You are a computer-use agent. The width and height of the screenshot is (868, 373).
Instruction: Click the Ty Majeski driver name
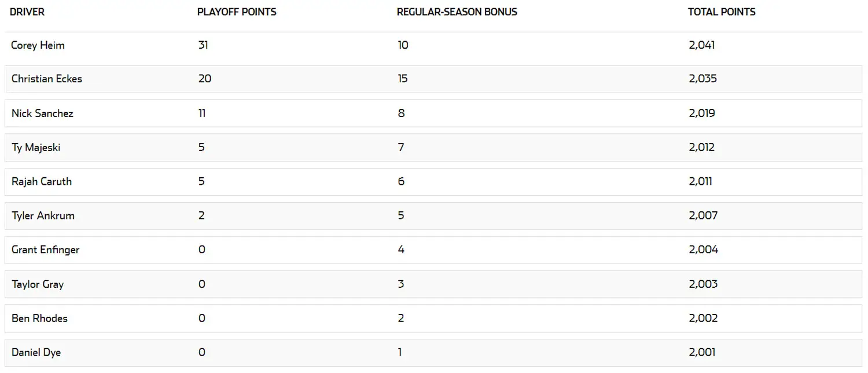pos(36,147)
